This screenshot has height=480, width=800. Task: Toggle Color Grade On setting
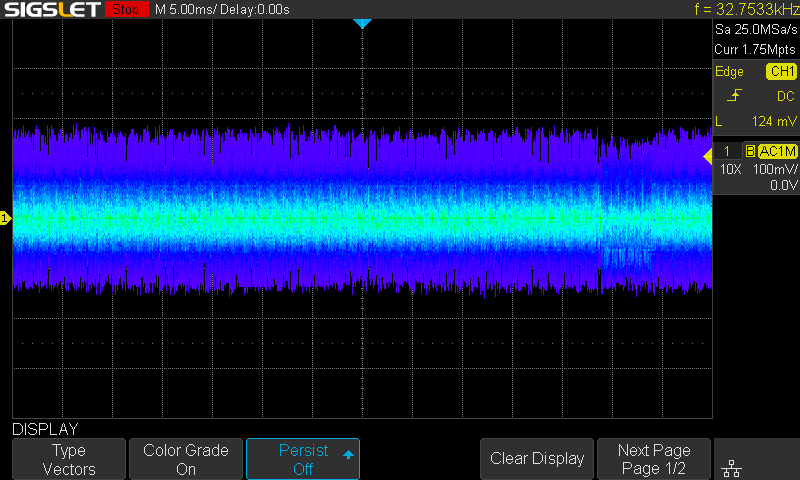(186, 459)
